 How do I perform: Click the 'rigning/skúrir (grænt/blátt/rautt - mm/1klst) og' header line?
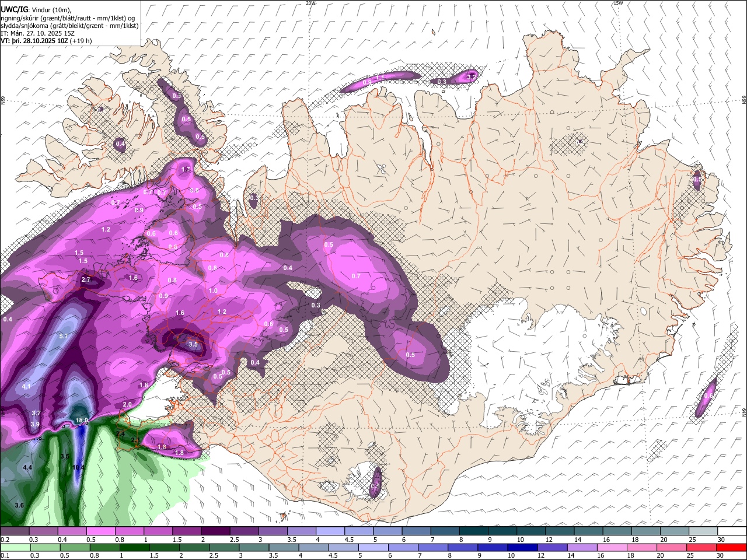click(68, 17)
